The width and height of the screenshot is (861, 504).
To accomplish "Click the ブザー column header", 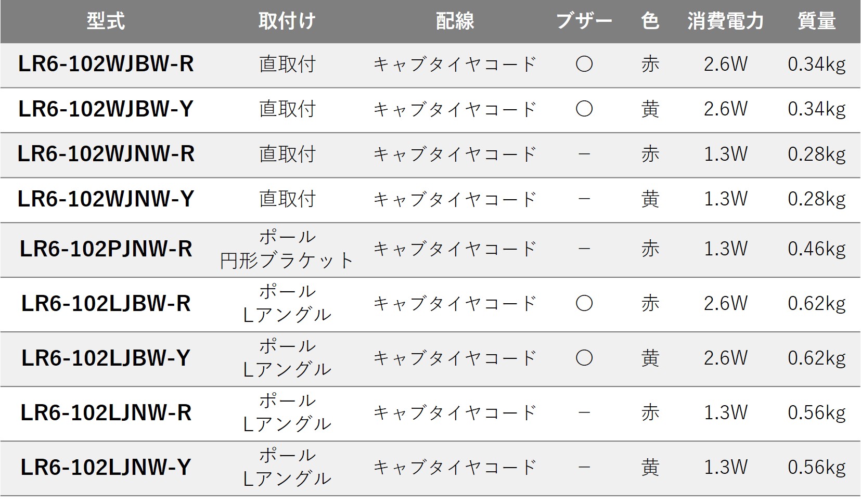I will point(584,21).
